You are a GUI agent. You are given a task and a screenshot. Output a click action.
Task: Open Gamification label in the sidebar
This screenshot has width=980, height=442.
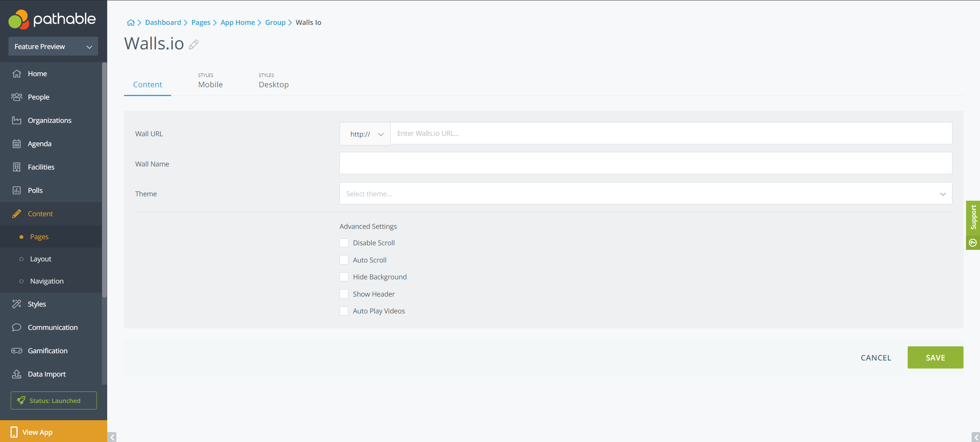tap(48, 351)
